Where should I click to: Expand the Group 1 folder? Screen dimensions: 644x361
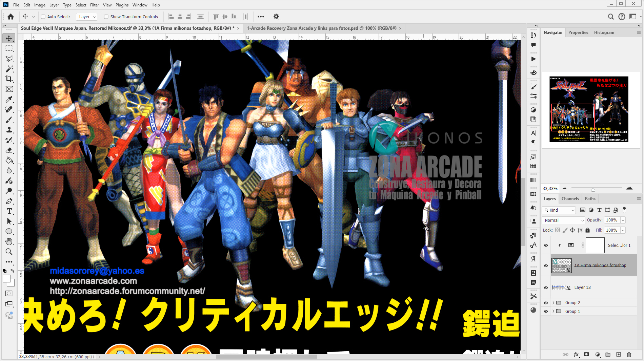[553, 312]
